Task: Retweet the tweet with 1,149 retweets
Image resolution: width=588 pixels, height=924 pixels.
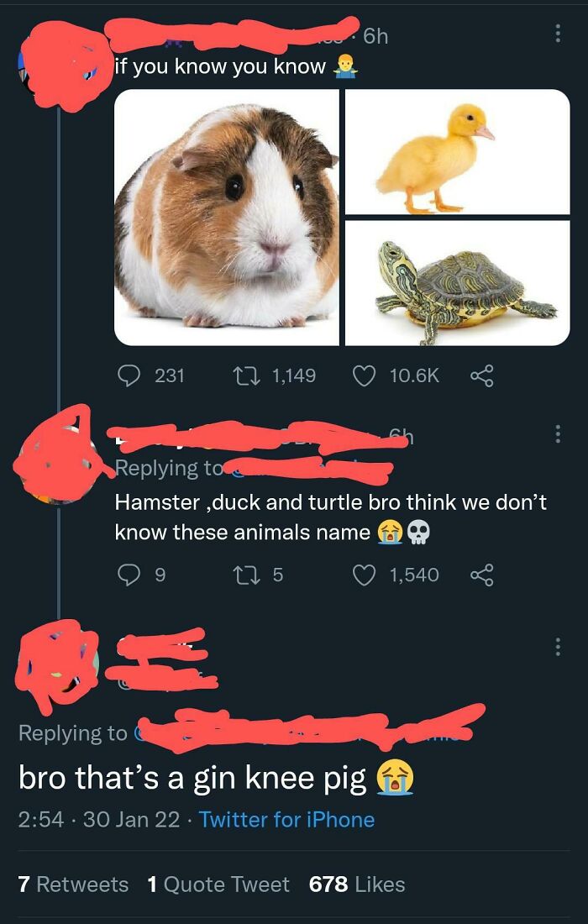Action: tap(249, 375)
